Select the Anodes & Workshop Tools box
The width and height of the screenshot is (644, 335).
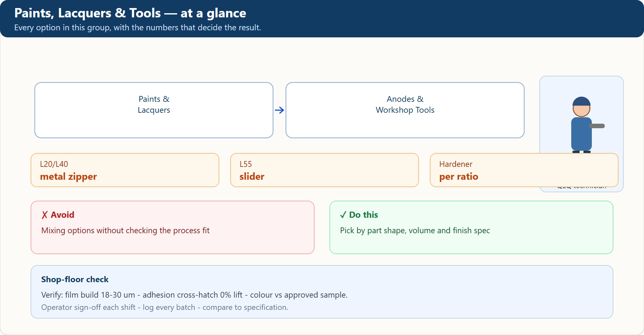(x=405, y=110)
